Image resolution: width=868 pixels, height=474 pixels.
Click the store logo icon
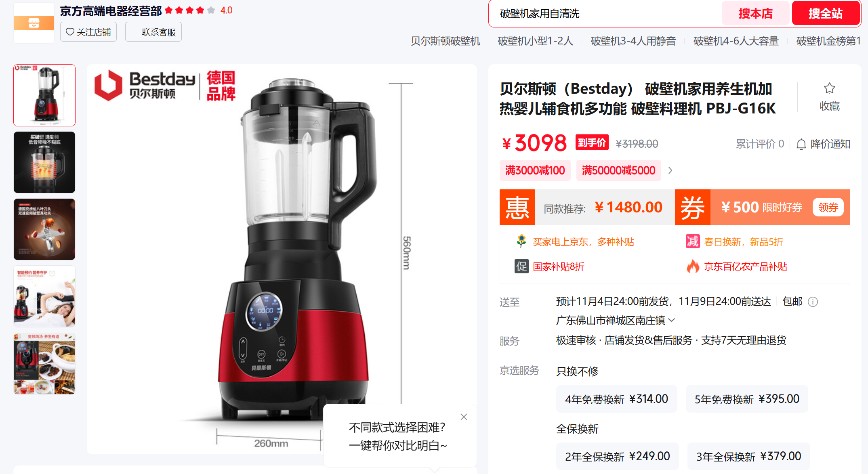34,23
